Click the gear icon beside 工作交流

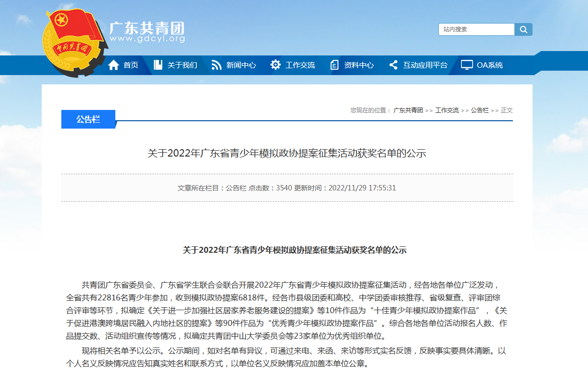point(275,65)
